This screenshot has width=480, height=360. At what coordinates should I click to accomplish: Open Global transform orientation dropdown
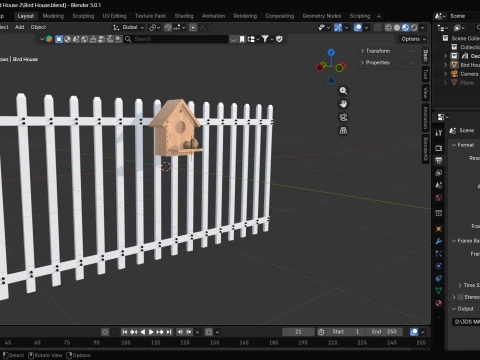point(129,27)
